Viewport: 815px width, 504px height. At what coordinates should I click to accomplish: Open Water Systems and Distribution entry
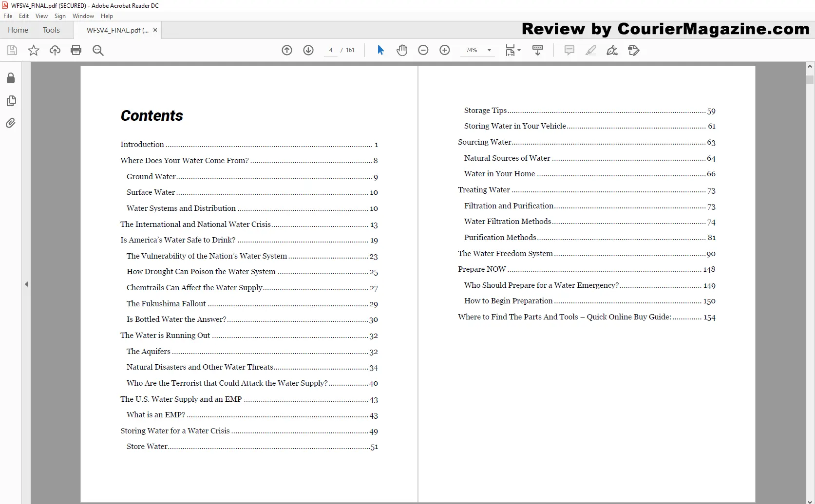point(252,208)
